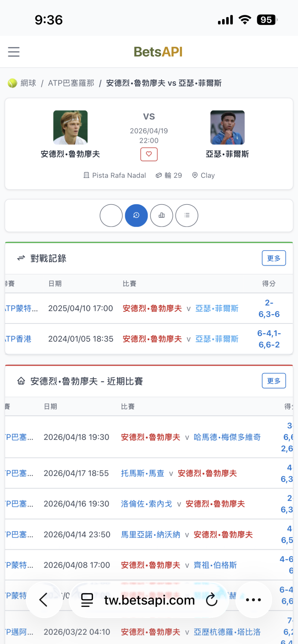The width and height of the screenshot is (298, 644).
Task: Toggle the heart favorite button
Action: tap(149, 154)
